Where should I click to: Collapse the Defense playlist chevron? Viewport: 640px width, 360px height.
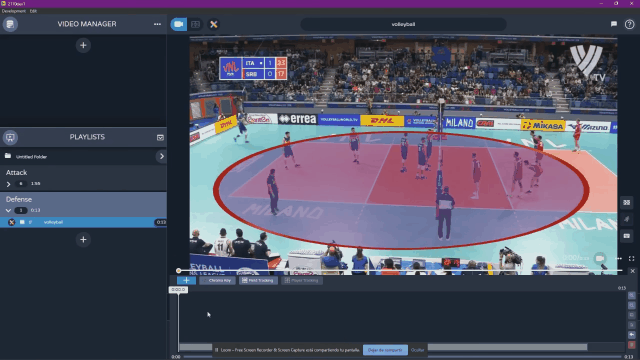pos(8,211)
